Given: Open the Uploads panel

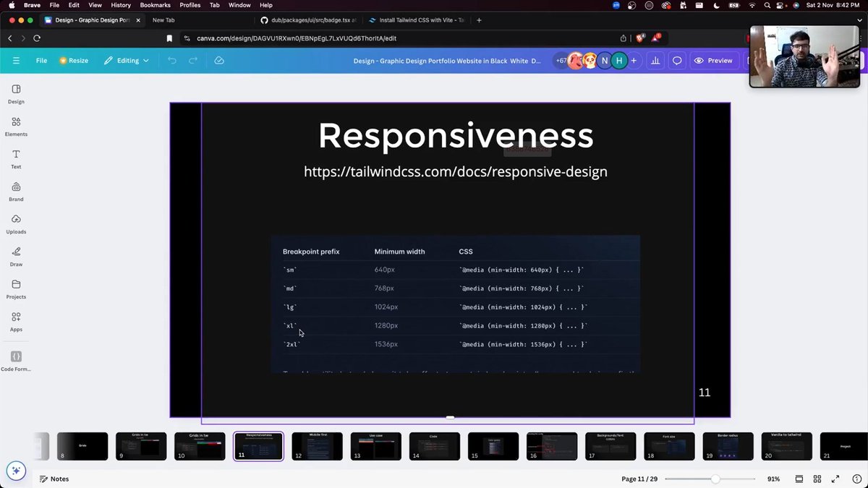Looking at the screenshot, I should (x=16, y=224).
